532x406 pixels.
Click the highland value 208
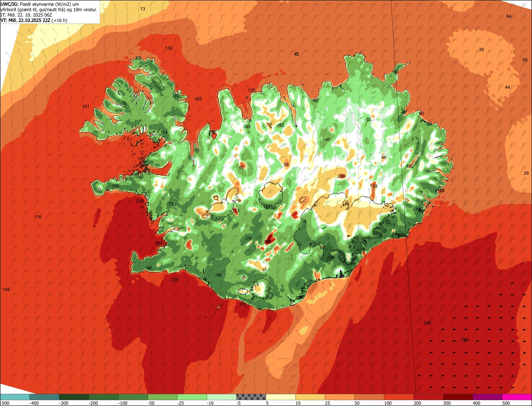coord(342,176)
